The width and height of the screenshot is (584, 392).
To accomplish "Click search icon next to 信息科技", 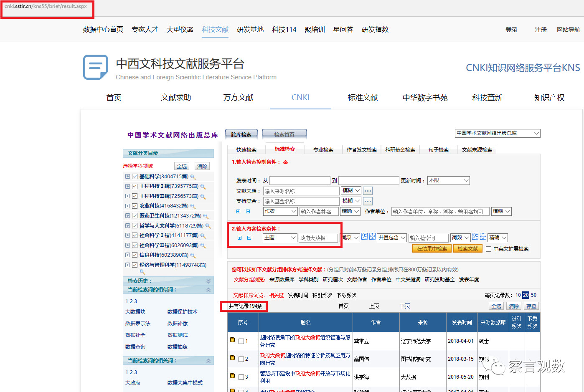I will point(193,255).
